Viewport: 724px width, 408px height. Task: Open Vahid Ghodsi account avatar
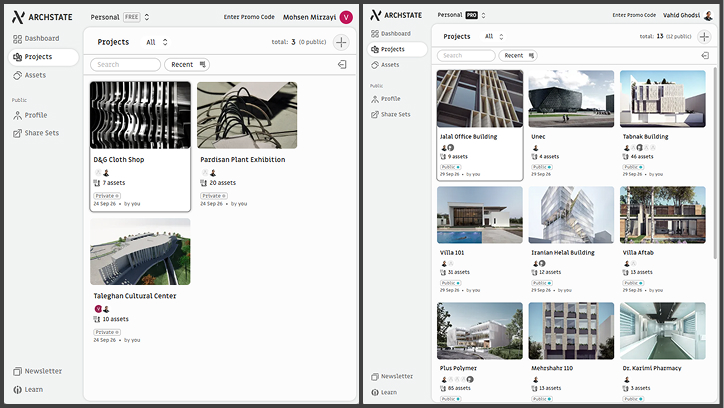click(x=708, y=15)
